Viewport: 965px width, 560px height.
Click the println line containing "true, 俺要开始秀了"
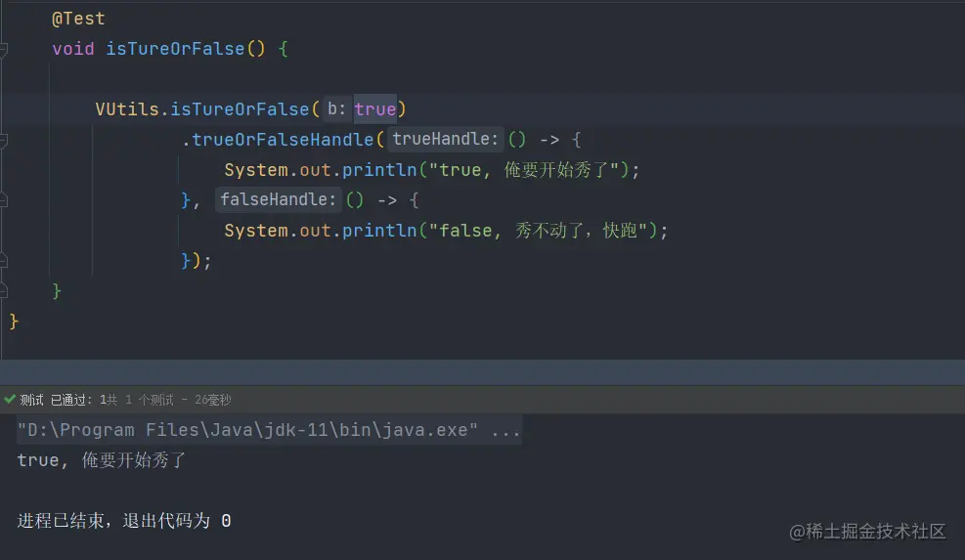432,170
